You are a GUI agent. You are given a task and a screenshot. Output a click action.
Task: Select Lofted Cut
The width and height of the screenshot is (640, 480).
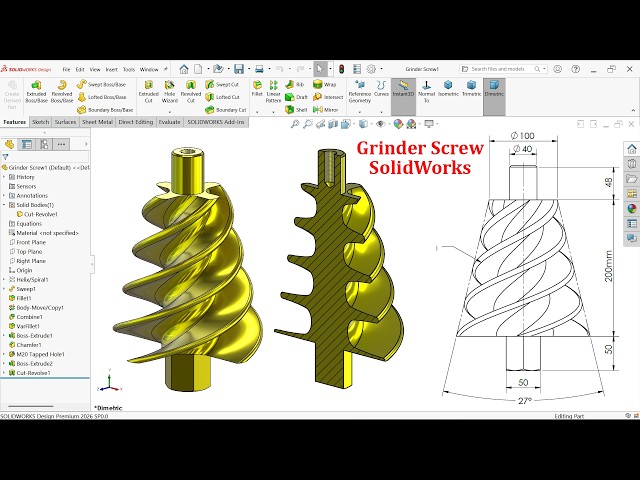click(x=222, y=97)
